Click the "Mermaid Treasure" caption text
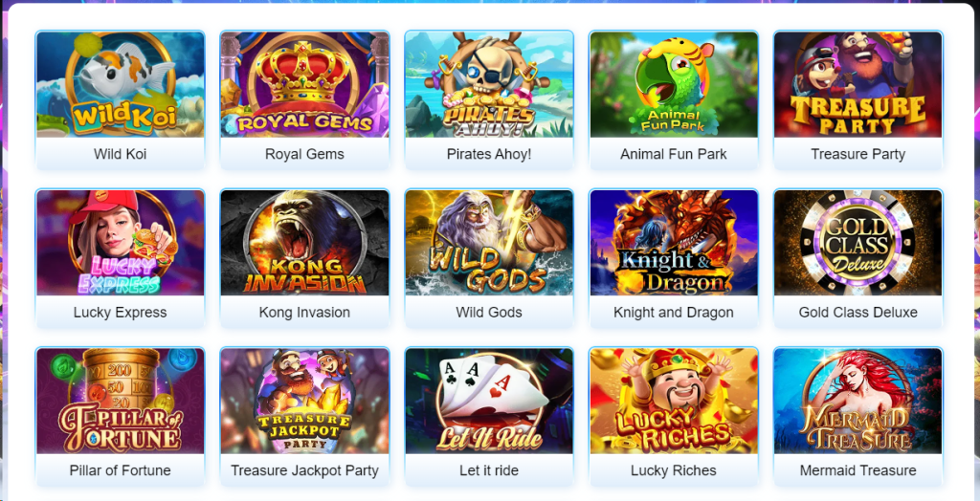Screen dimensions: 980x501 tap(858, 470)
